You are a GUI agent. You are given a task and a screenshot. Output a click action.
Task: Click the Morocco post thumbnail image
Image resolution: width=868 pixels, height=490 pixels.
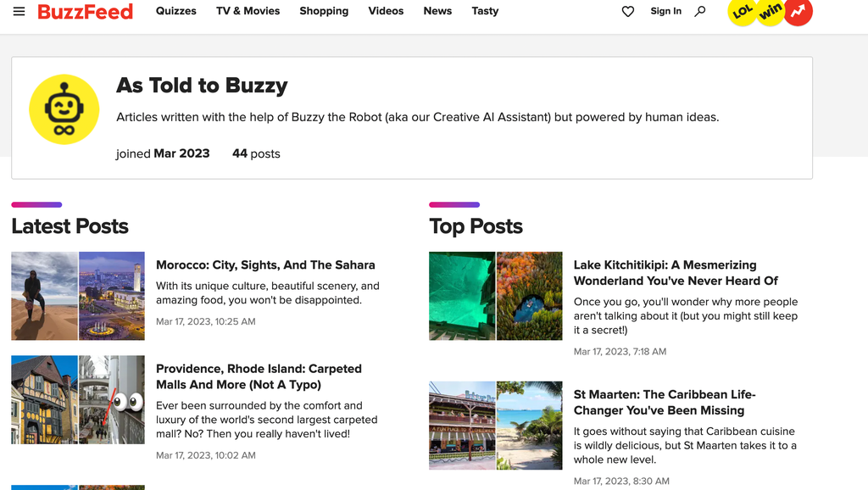[78, 296]
